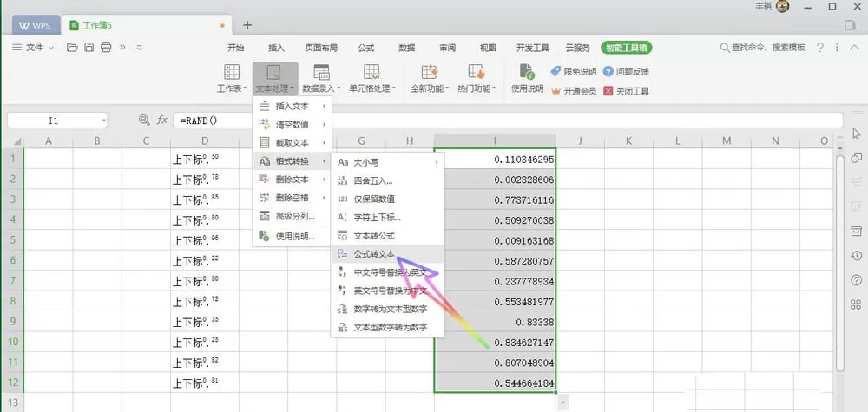Open the Name Box dropdown arrow

click(103, 120)
